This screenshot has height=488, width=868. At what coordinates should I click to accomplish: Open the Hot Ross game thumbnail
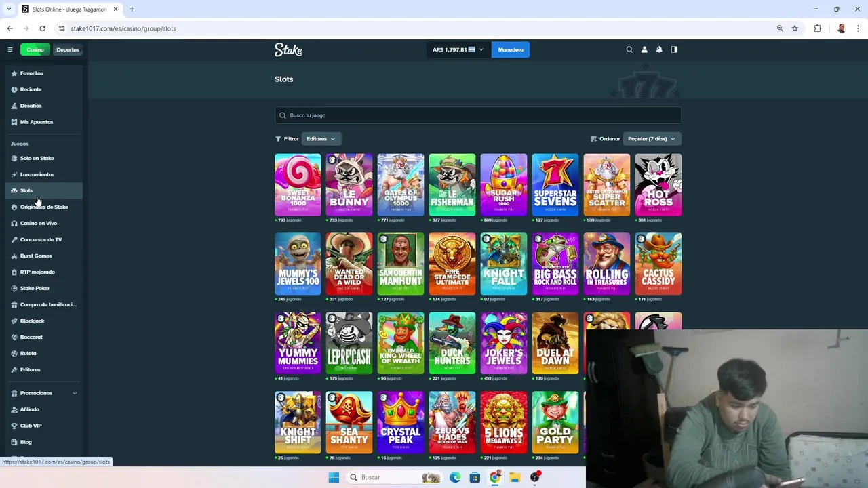[x=658, y=185]
